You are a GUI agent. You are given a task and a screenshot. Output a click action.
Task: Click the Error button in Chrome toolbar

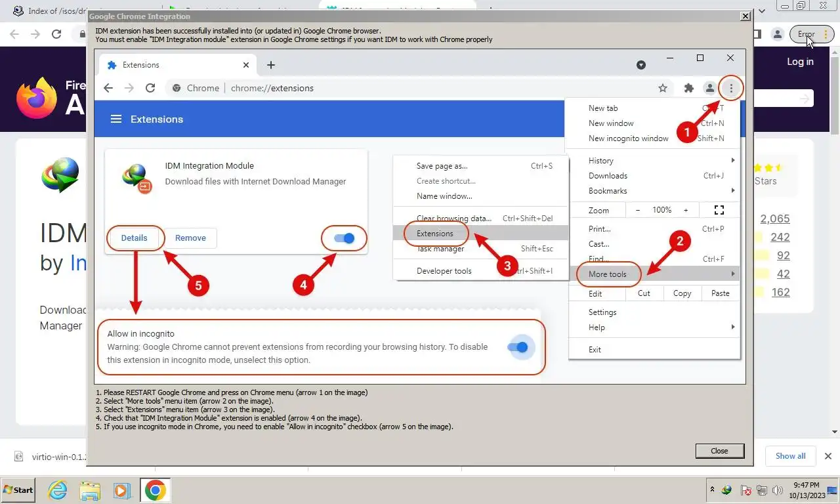(812, 34)
